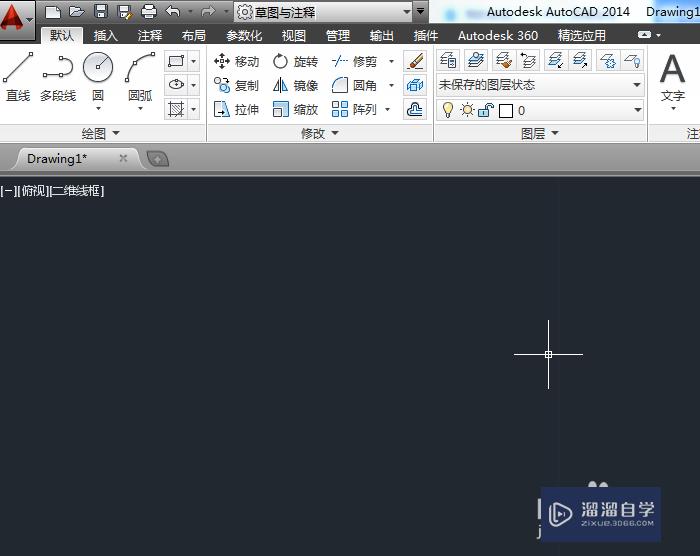Select the Hatch draw tool
The height and width of the screenshot is (556, 700).
[176, 109]
